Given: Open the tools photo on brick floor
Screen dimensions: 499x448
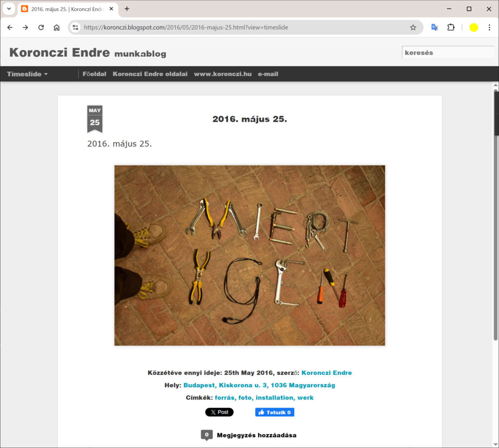Looking at the screenshot, I should click(249, 255).
